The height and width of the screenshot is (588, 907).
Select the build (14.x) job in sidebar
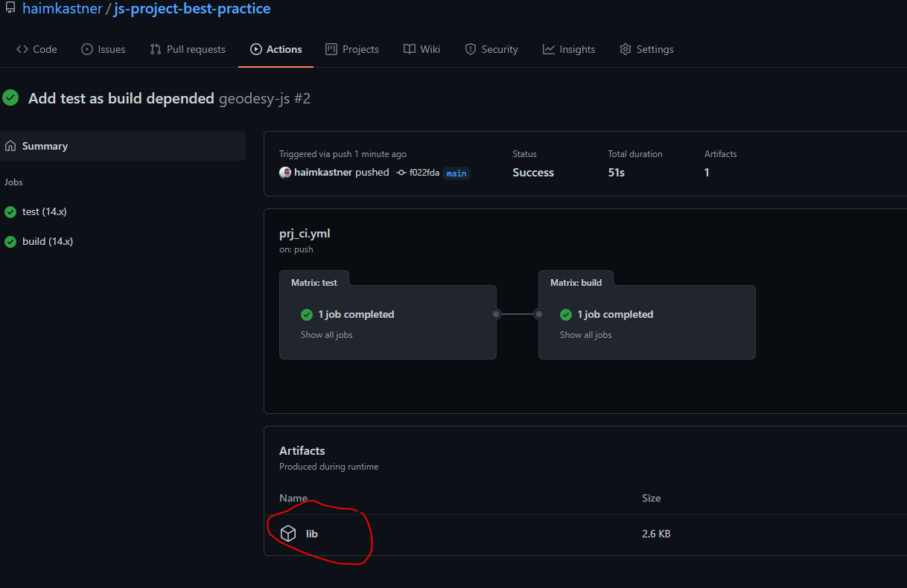click(x=48, y=241)
